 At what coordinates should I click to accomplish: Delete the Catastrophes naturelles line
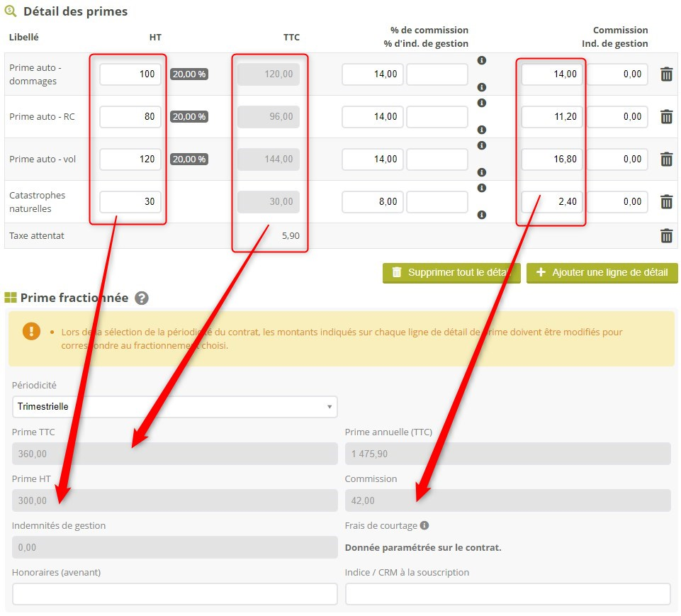666,202
